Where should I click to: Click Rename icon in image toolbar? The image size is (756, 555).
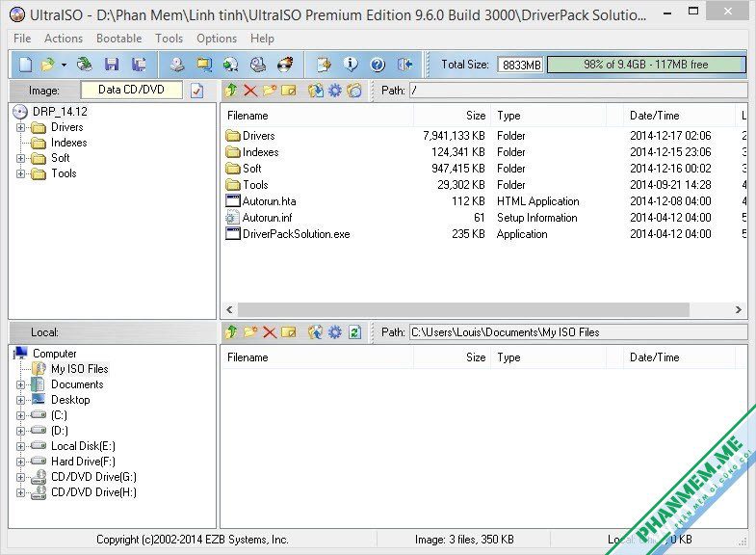[x=289, y=91]
